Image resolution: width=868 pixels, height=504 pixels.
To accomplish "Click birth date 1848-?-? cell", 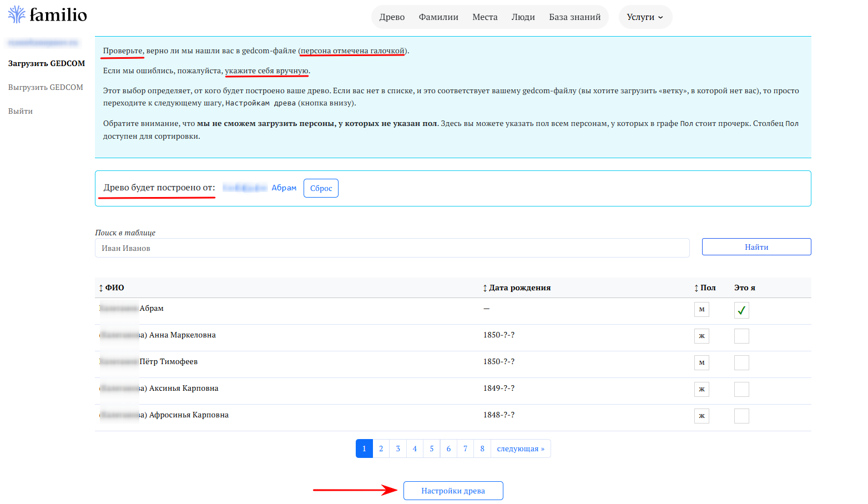I will click(x=499, y=415).
